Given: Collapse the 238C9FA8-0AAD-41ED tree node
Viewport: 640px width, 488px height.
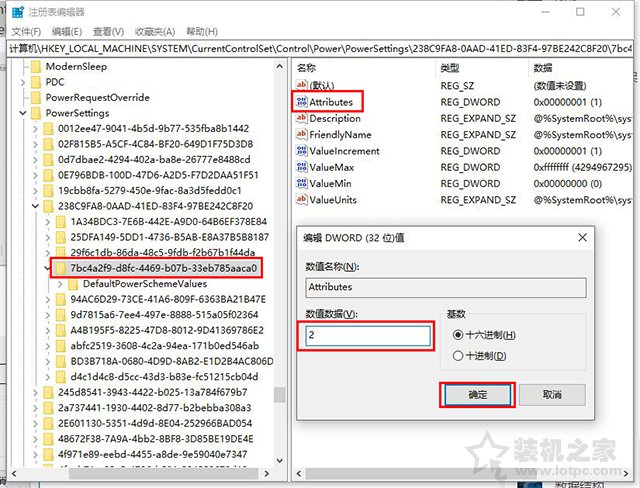Looking at the screenshot, I should point(36,206).
